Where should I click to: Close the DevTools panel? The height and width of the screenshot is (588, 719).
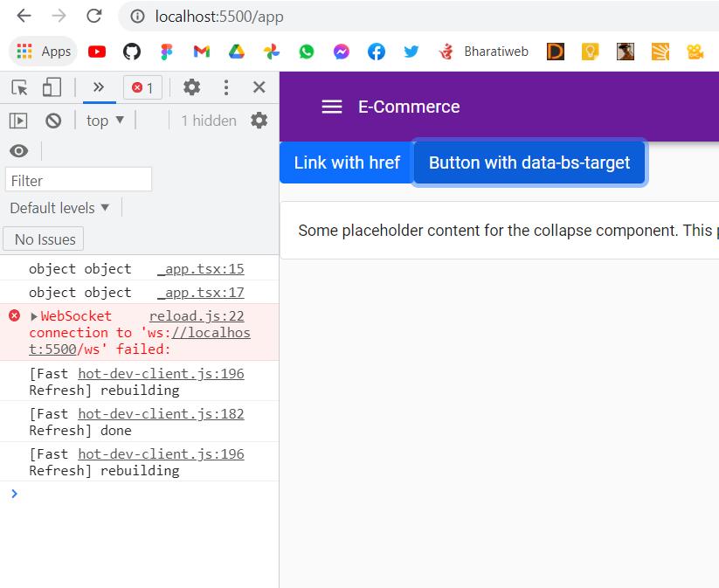[x=259, y=87]
